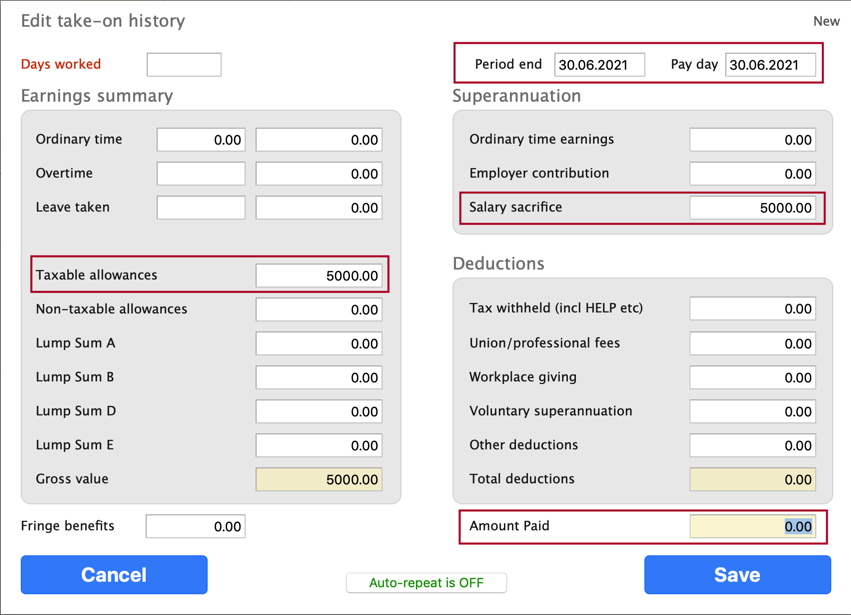The width and height of the screenshot is (851, 615).
Task: Click the empty Overtime hours field
Action: tap(201, 174)
